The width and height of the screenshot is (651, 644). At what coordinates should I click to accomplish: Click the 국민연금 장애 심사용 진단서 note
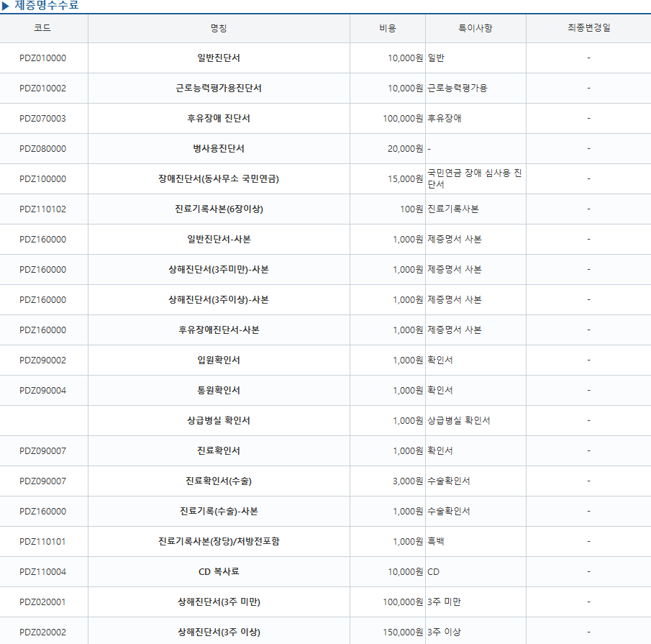pyautogui.click(x=475, y=178)
